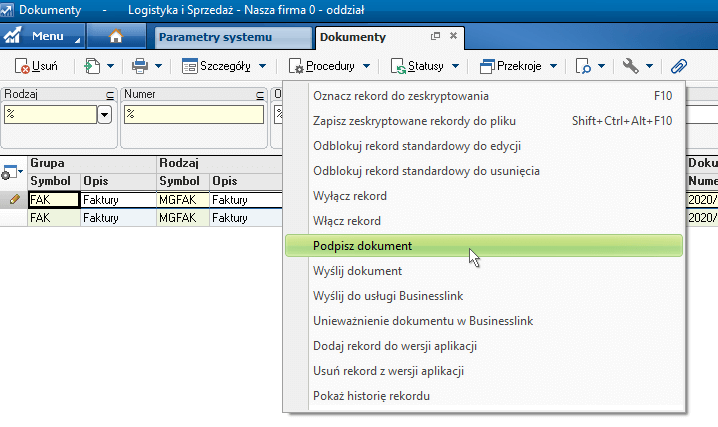Open Pokaż historię rekordu
Image resolution: width=718 pixels, height=427 pixels.
pos(484,396)
